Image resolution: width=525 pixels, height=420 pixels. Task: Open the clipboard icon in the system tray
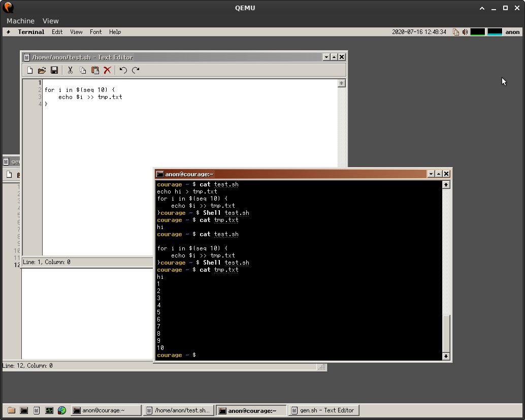(456, 31)
